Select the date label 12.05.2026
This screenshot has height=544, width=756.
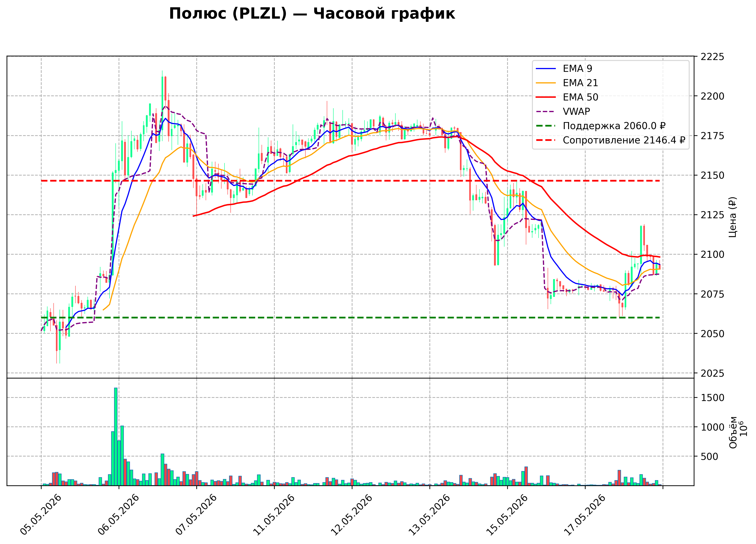click(x=352, y=515)
